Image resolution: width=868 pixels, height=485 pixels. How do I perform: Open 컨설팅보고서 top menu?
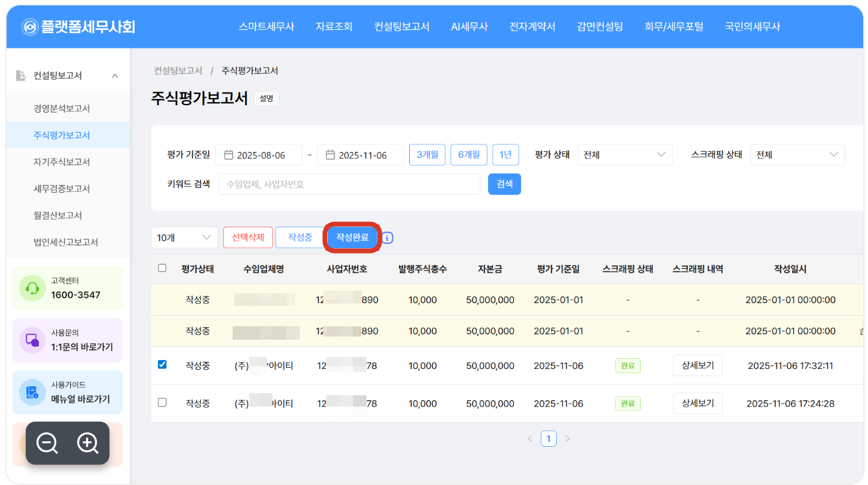pyautogui.click(x=402, y=26)
